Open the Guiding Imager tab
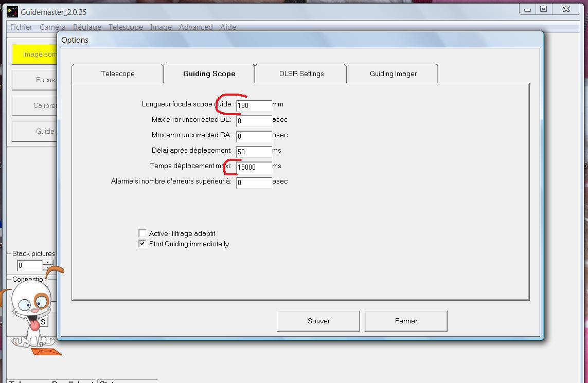This screenshot has height=383, width=588. (x=393, y=74)
